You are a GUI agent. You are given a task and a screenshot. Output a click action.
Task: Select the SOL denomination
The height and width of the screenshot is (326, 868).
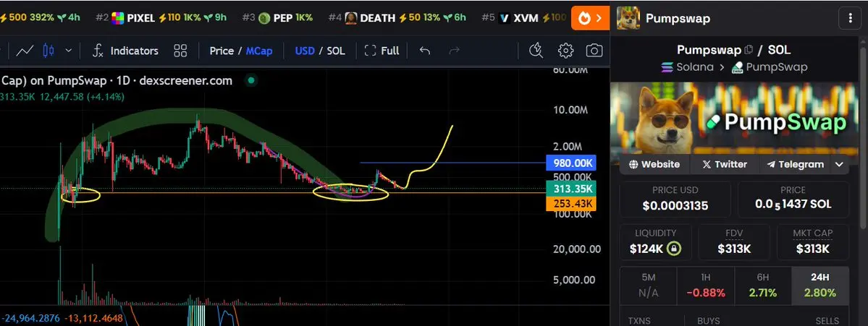click(x=335, y=51)
